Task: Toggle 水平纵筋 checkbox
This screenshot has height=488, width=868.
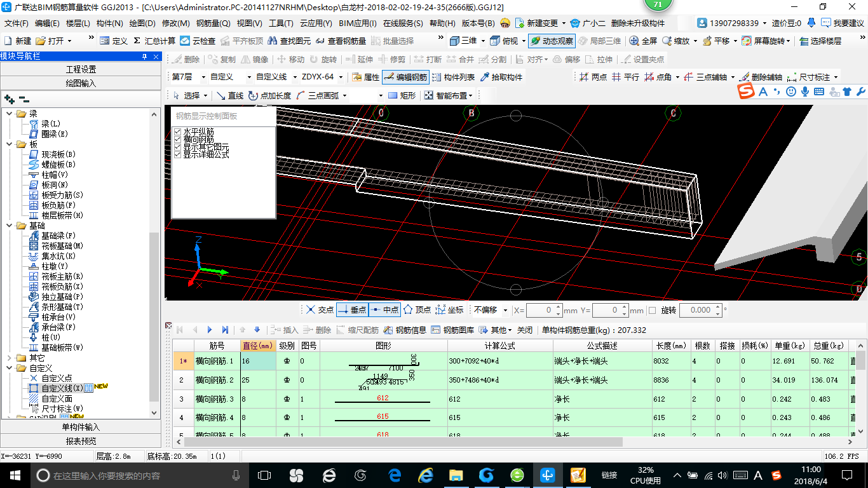Action: click(177, 132)
